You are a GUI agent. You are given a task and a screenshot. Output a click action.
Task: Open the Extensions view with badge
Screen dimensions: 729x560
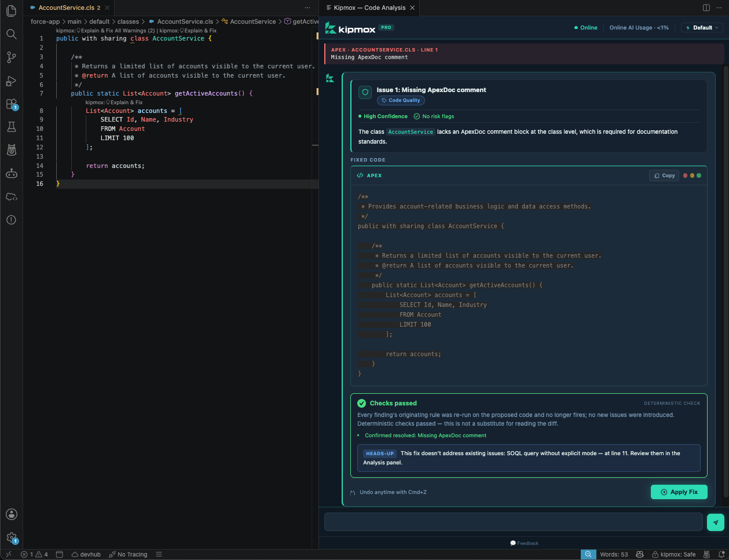coord(11,104)
